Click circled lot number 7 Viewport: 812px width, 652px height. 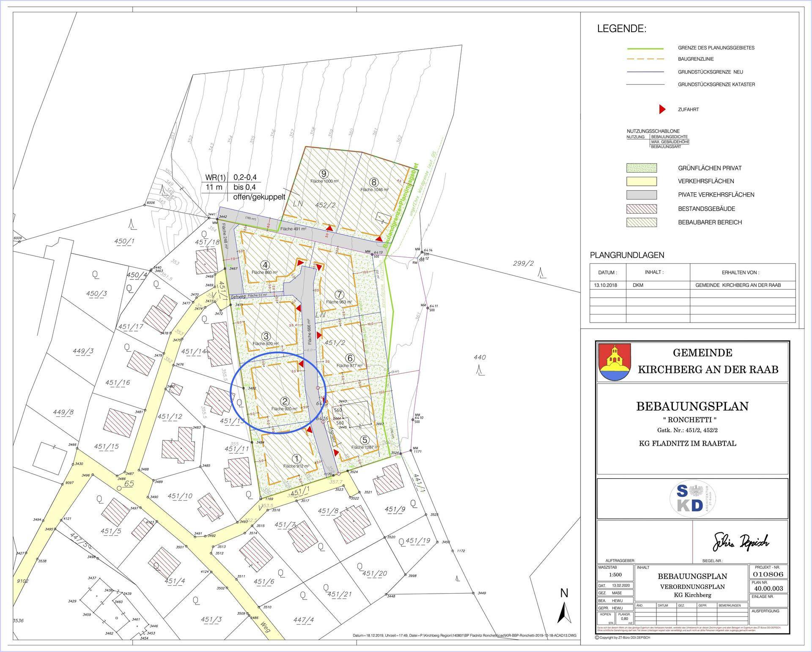[339, 295]
